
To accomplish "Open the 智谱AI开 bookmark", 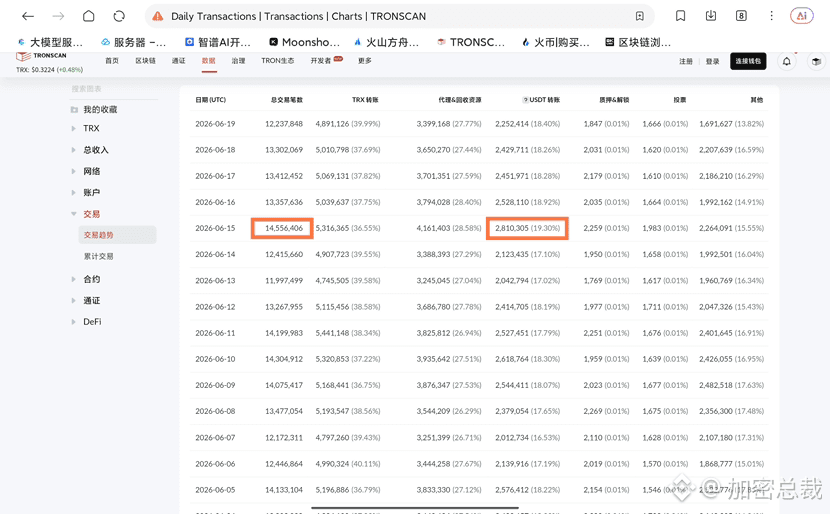I will pos(218,42).
